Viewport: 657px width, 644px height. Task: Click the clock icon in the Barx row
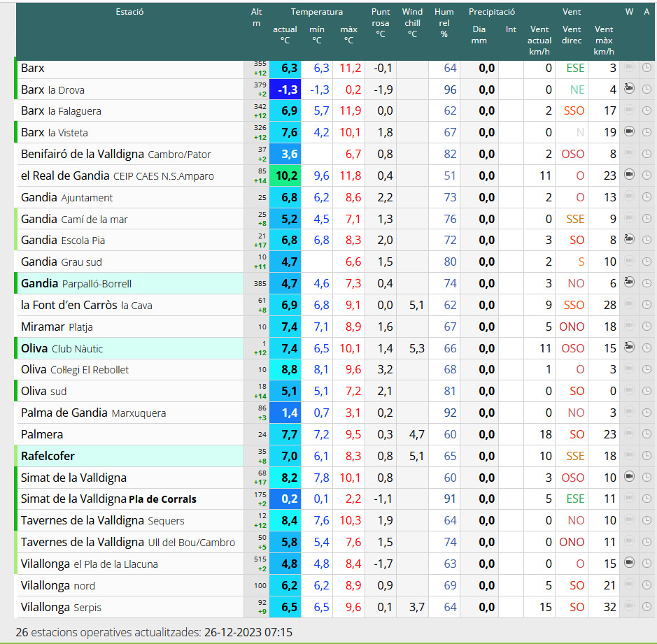tap(647, 67)
